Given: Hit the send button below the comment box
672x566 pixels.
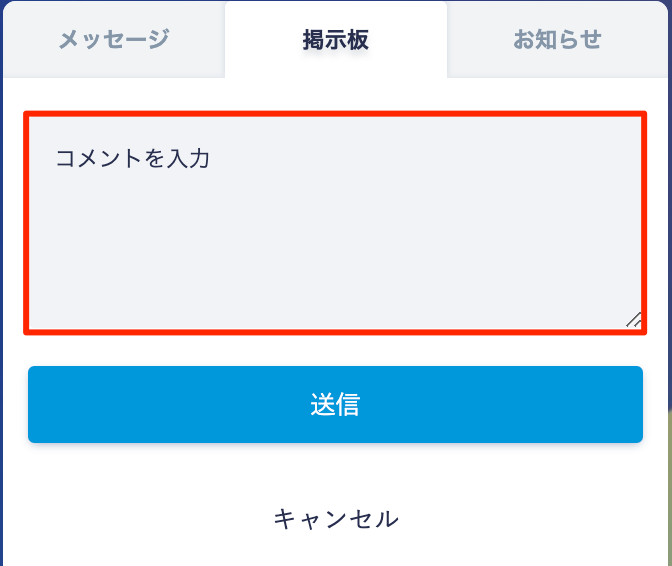Looking at the screenshot, I should (x=335, y=404).
